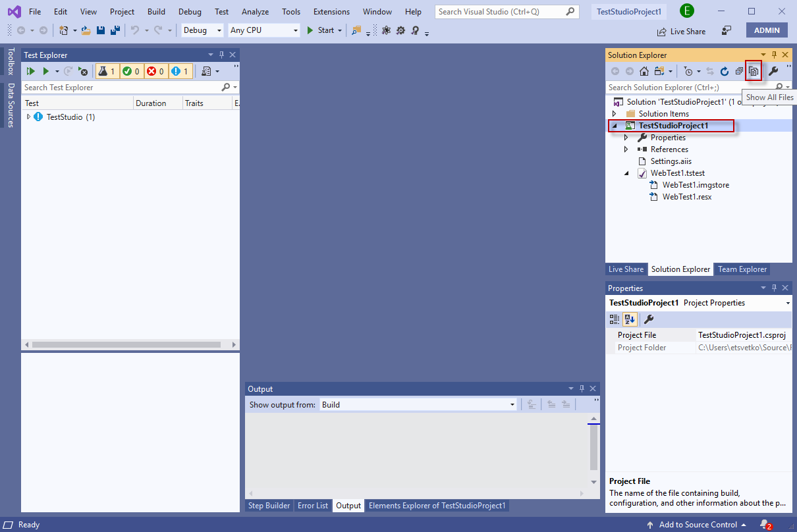This screenshot has width=797, height=532.
Task: Click the Start debugging button
Action: (x=321, y=30)
